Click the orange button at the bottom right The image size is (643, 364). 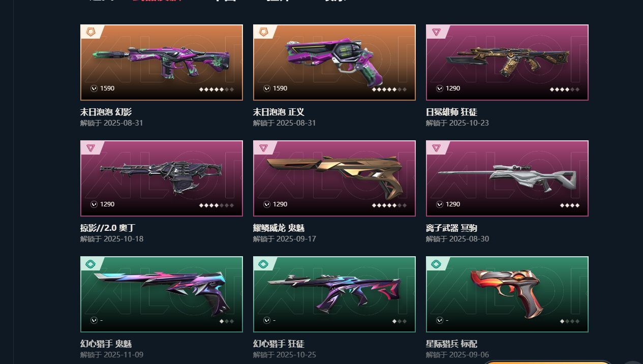click(x=547, y=362)
